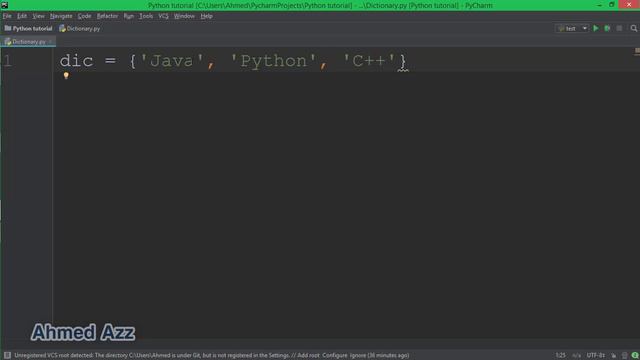Open the Navigate menu

(61, 16)
